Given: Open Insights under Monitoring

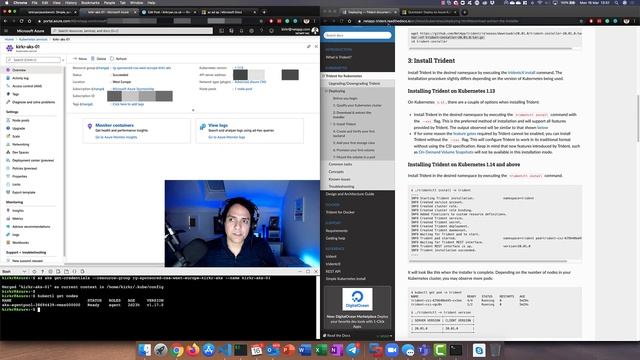Looking at the screenshot, I should [x=18, y=211].
